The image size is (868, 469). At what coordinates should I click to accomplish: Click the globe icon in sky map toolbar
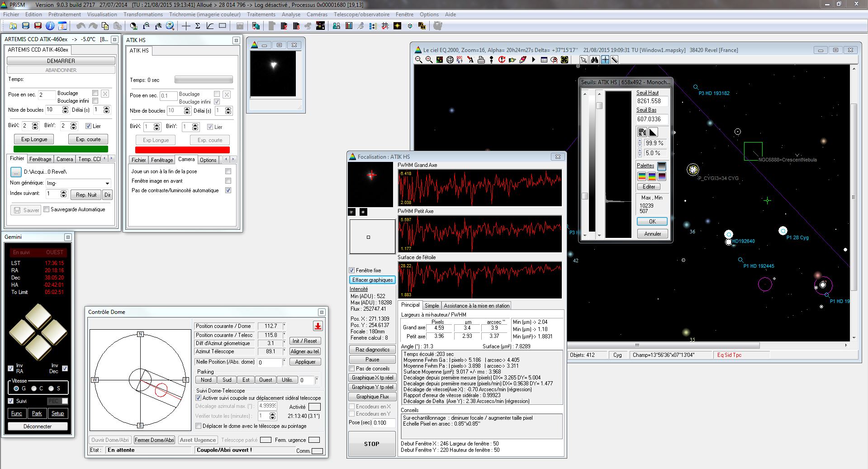click(x=450, y=60)
